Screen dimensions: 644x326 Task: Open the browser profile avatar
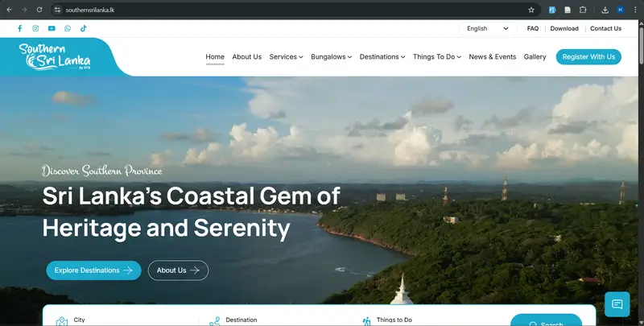click(x=620, y=10)
